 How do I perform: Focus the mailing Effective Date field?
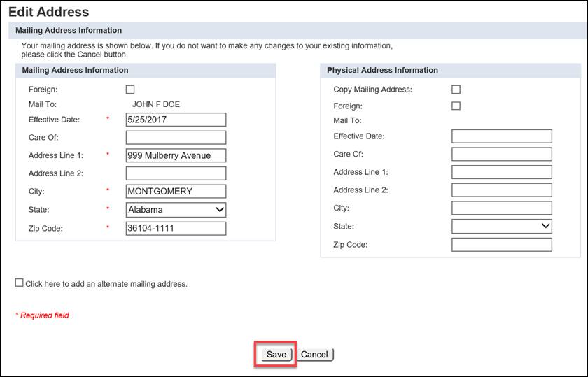176,120
